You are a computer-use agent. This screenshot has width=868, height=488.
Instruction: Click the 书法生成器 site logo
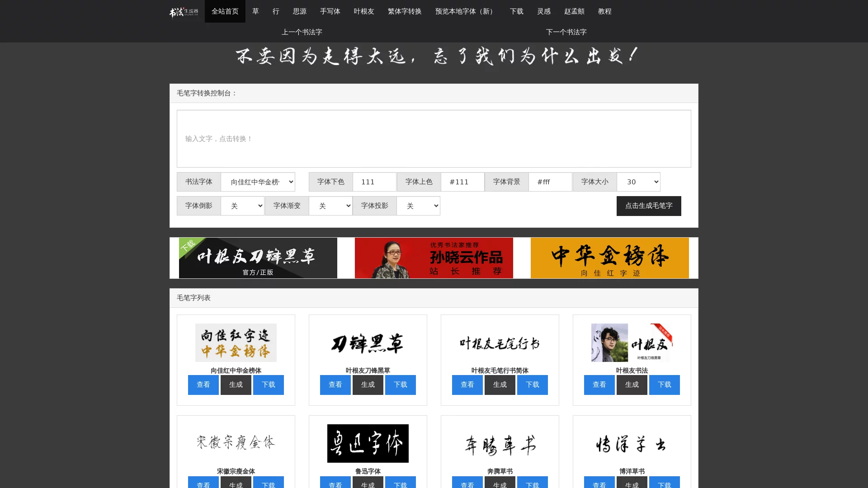tap(183, 11)
